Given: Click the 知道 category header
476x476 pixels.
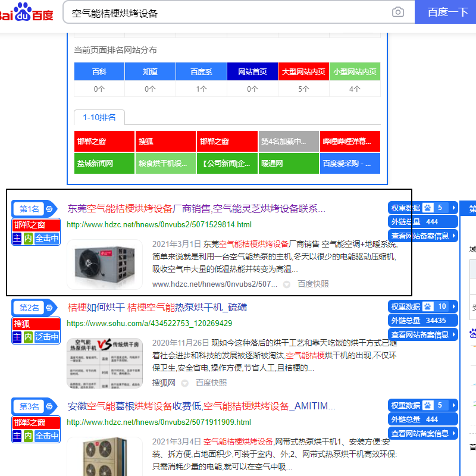Looking at the screenshot, I should pyautogui.click(x=151, y=71).
